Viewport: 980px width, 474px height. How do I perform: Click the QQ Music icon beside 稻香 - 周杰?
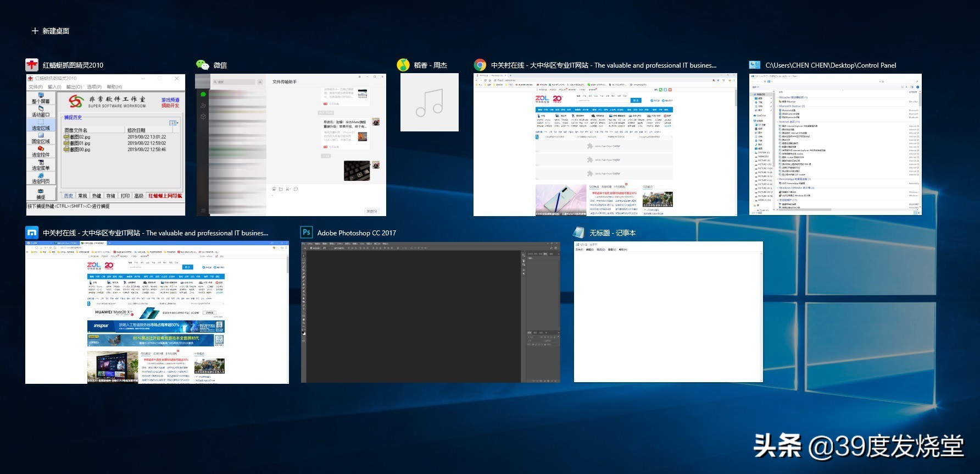(x=403, y=65)
